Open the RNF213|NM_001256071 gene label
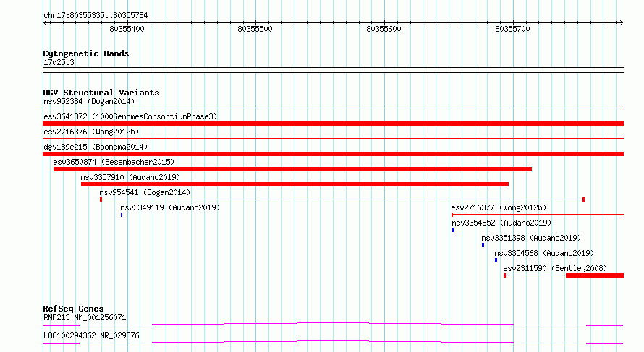The width and height of the screenshot is (644, 352). point(85,317)
